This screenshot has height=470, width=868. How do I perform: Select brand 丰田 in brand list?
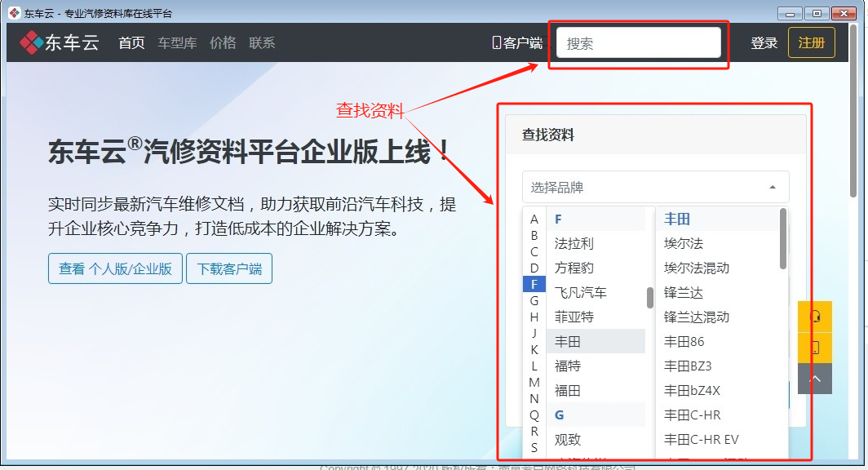(x=596, y=342)
